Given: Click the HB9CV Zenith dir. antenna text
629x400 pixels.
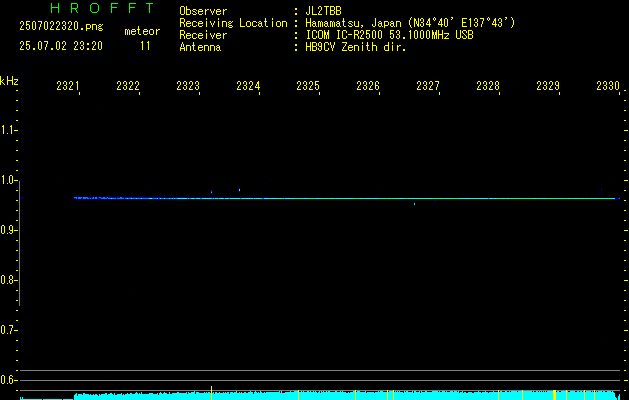Looking at the screenshot, I should 356,47.
